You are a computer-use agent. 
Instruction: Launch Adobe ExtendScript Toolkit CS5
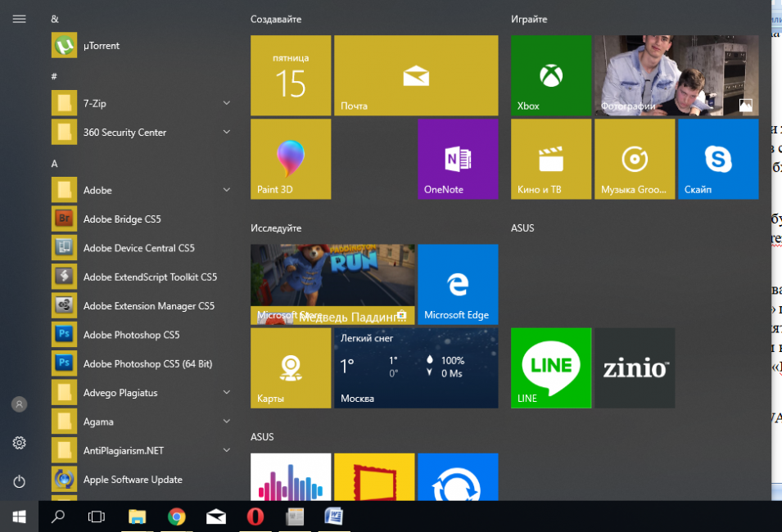tap(141, 277)
